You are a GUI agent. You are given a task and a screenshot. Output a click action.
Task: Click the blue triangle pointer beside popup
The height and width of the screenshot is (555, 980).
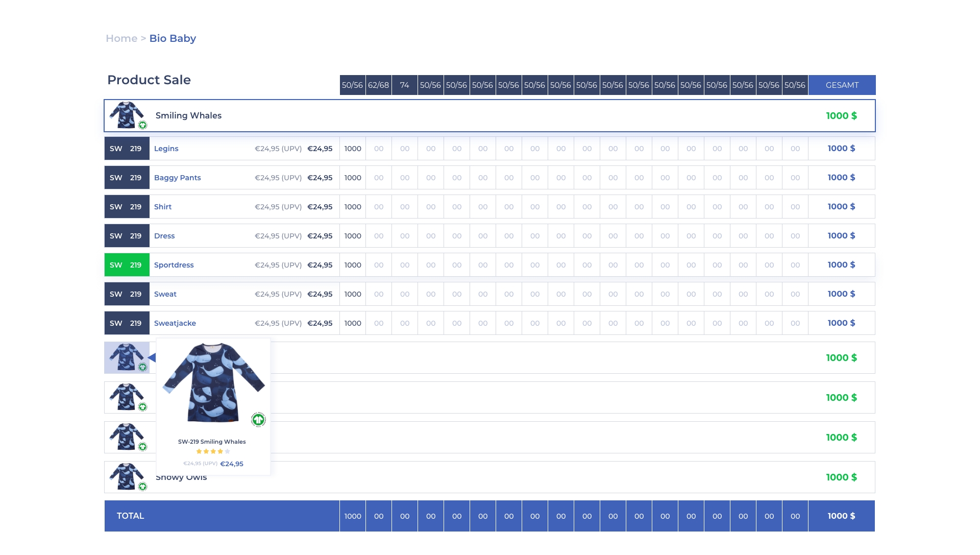click(x=152, y=357)
